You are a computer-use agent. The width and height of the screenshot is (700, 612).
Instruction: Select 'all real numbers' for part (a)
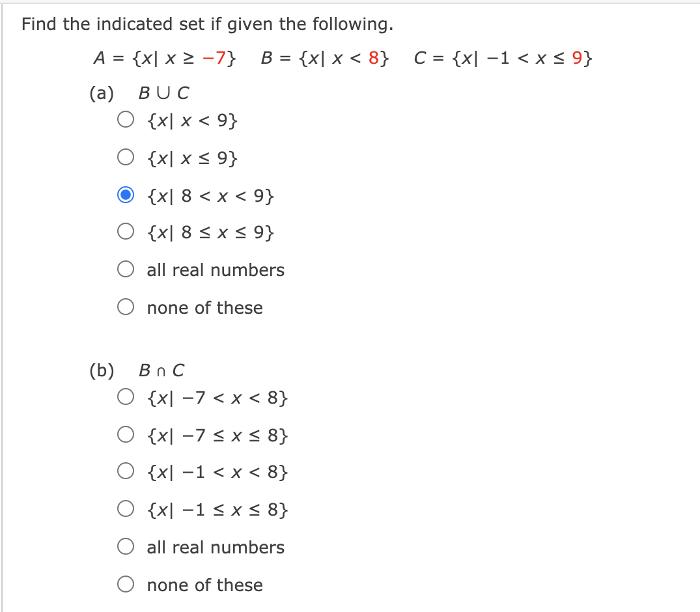[126, 268]
